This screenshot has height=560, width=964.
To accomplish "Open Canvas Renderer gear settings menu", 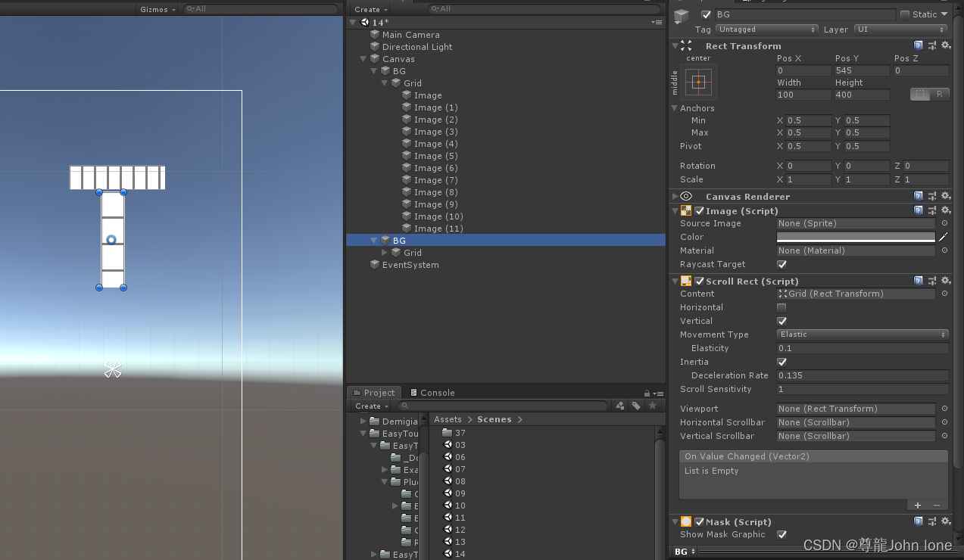I will 946,196.
